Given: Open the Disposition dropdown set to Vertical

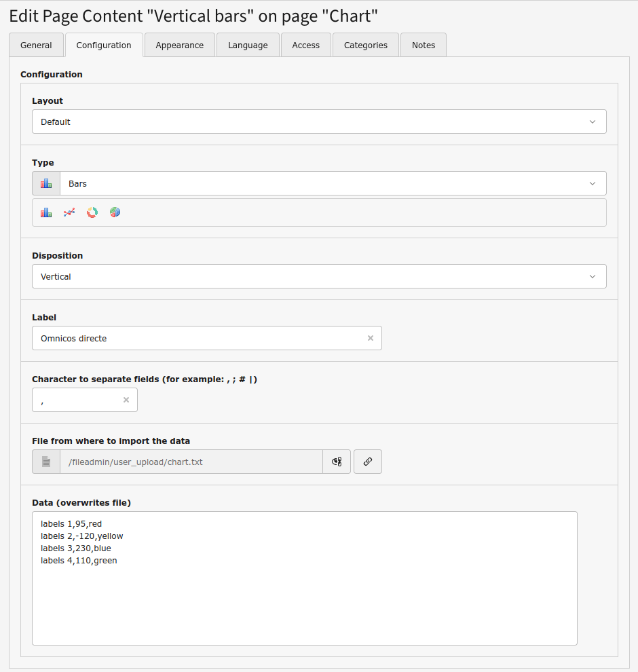Looking at the screenshot, I should click(x=319, y=277).
